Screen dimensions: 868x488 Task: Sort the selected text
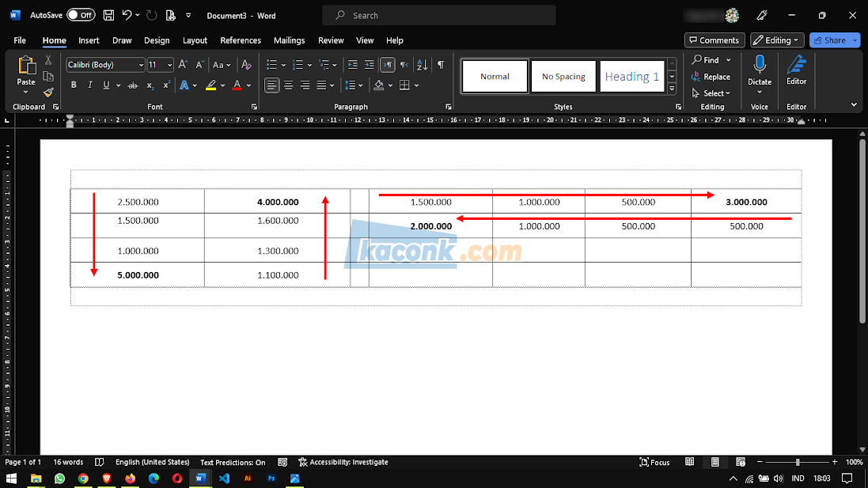(423, 65)
